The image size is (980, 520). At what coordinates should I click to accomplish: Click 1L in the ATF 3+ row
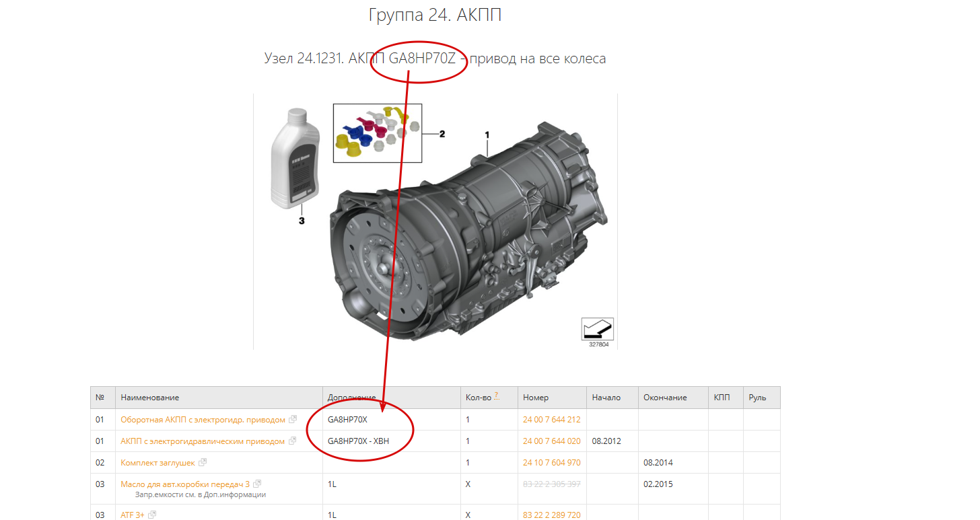point(332,515)
